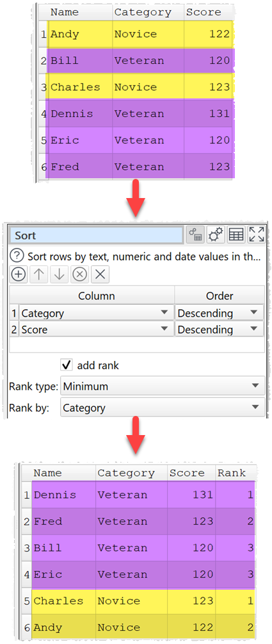272x644 pixels.
Task: Open order dropdown for Score row
Action: [220, 330]
